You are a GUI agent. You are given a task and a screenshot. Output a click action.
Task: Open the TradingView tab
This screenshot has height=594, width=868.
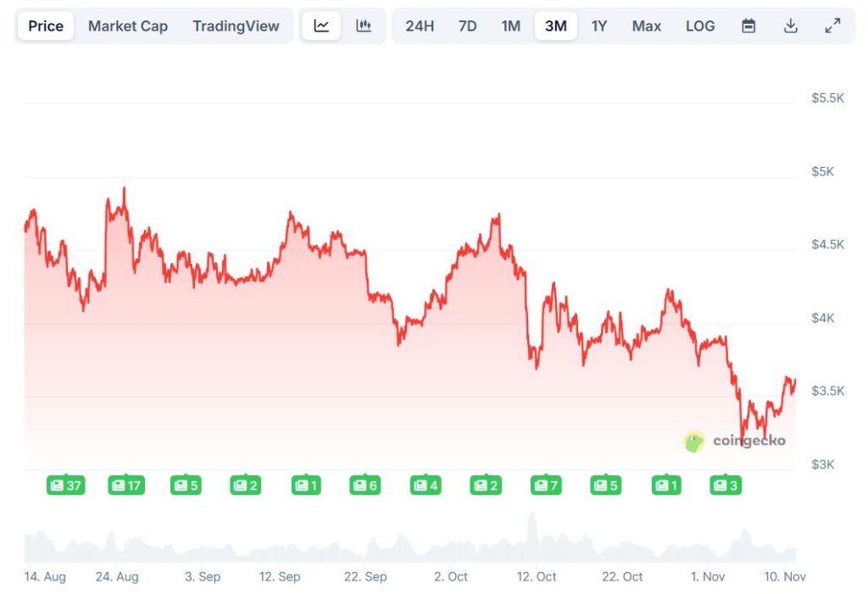click(x=236, y=25)
